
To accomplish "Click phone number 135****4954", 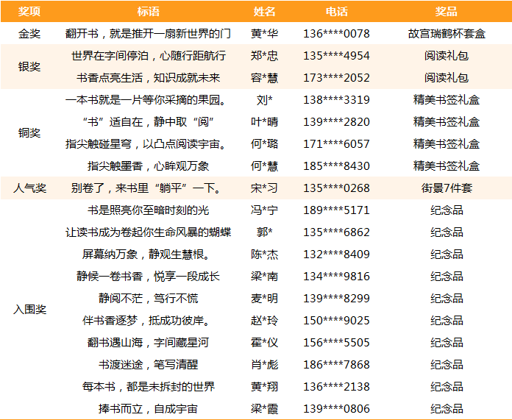I will [x=337, y=55].
